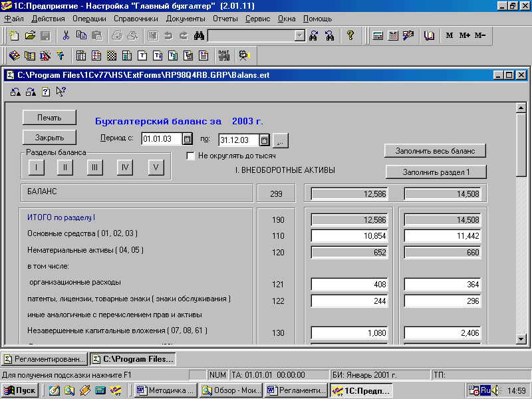Image resolution: width=532 pixels, height=399 pixels.
Task: Select balance section I button
Action: (x=37, y=168)
